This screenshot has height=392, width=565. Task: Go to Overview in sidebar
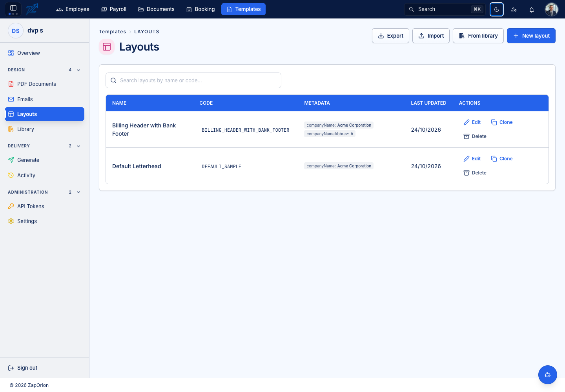[x=44, y=53]
